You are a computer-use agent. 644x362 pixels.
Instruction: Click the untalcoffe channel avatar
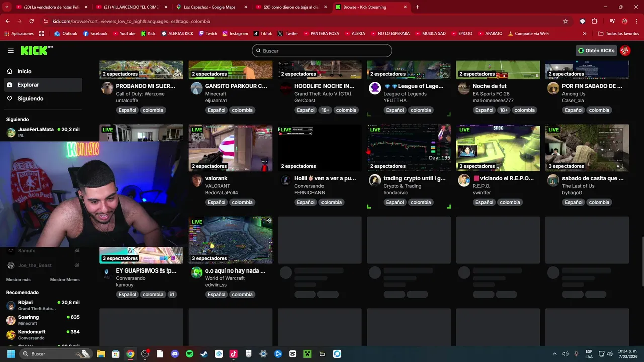coord(107,88)
